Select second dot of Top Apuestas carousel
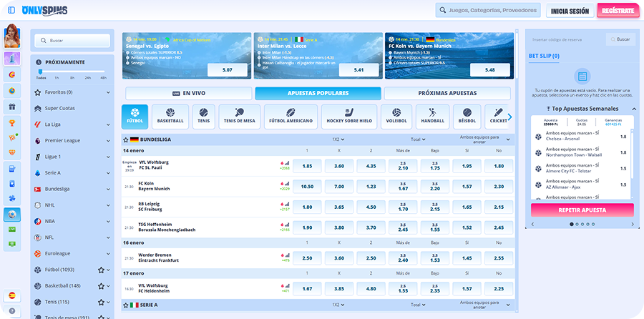The image size is (644, 319). [x=577, y=224]
